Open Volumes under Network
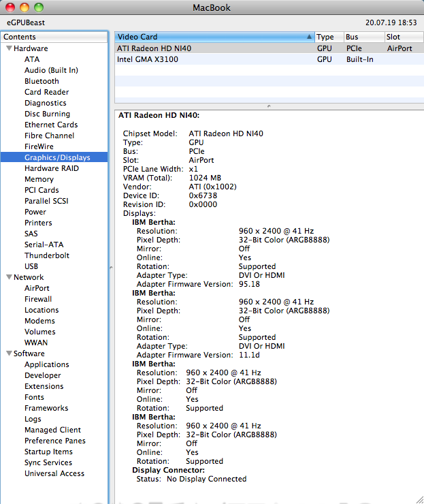The height and width of the screenshot is (504, 424). [x=40, y=332]
